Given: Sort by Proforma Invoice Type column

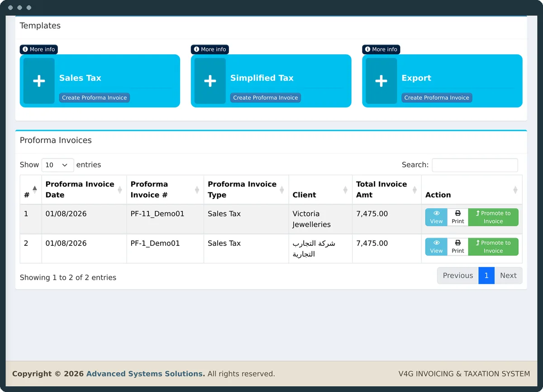Looking at the screenshot, I should coord(246,190).
